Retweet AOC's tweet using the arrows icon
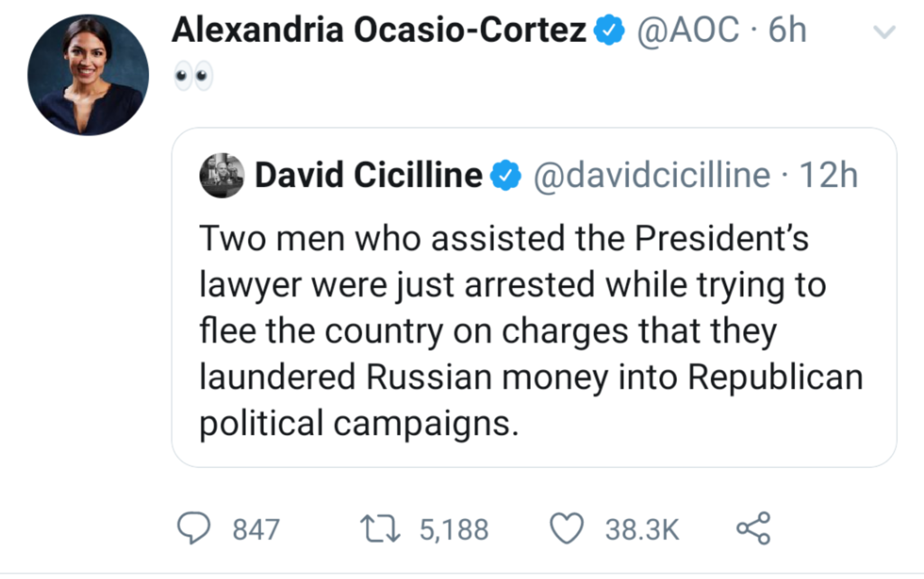Image resolution: width=924 pixels, height=579 pixels. pos(380,529)
